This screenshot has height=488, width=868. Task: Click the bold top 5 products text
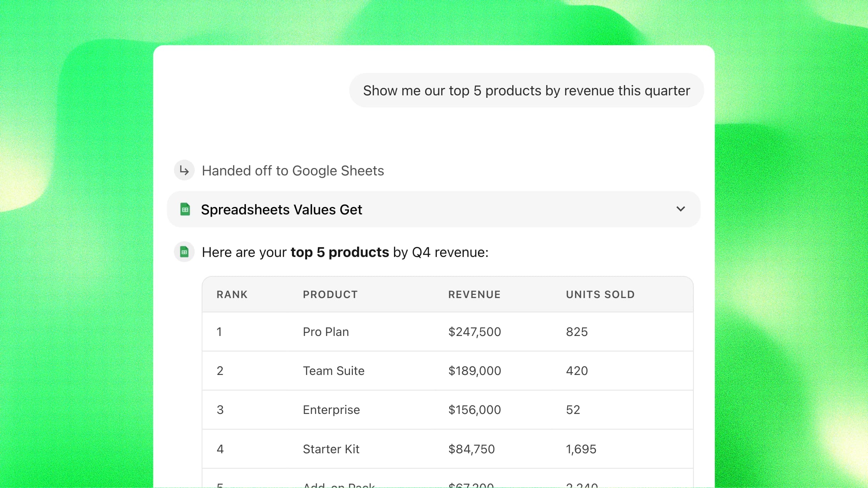click(339, 252)
